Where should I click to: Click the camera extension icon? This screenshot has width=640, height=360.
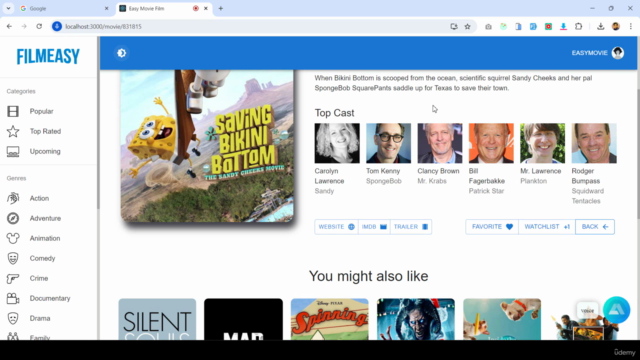click(488, 27)
